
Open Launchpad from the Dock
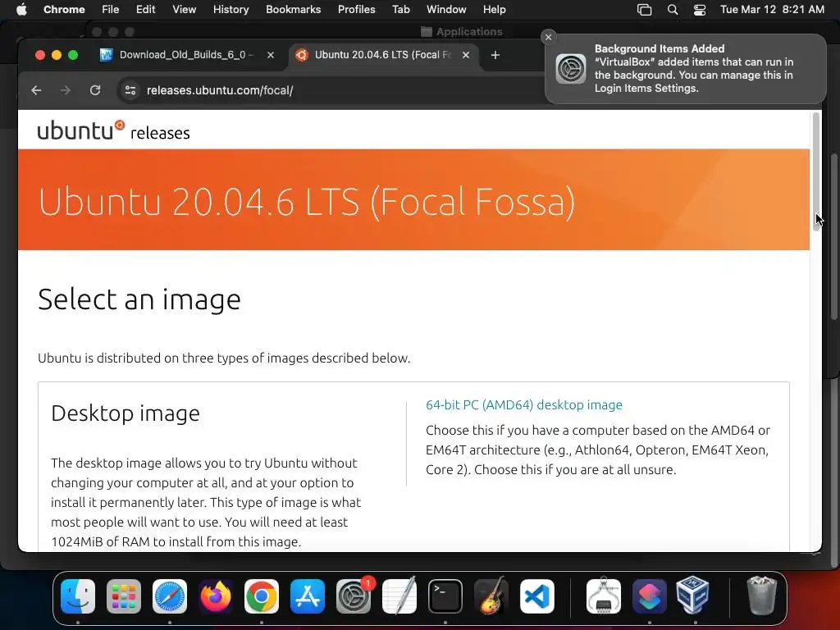[124, 596]
